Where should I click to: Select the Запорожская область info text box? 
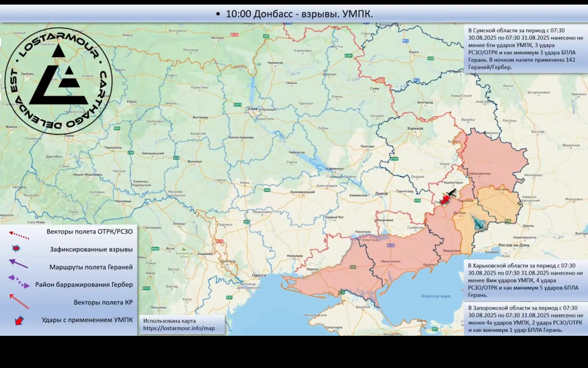click(525, 319)
